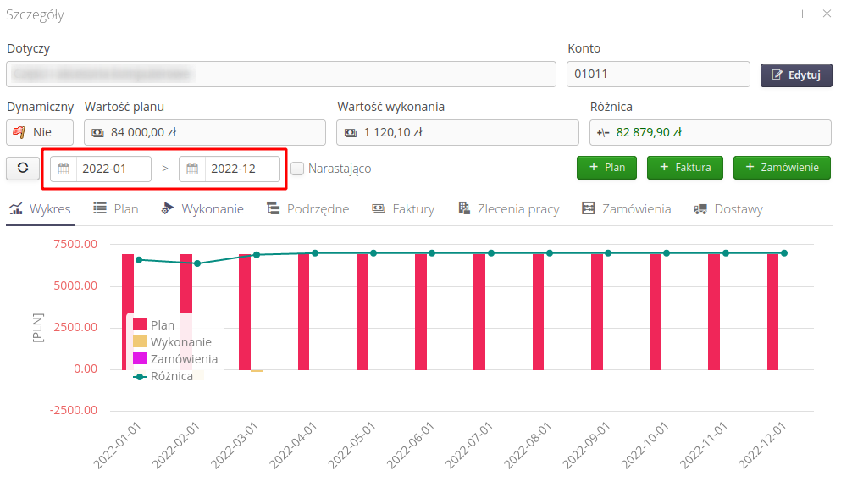The height and width of the screenshot is (504, 841).
Task: Click the Dynamiczny flag icon
Action: coord(19,132)
